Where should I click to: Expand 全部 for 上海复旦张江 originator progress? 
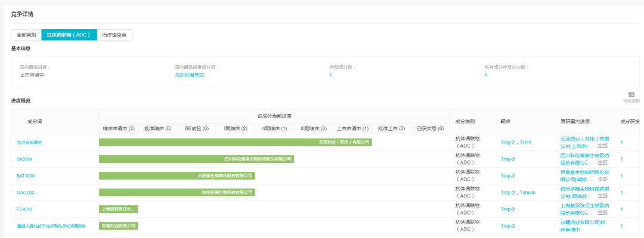tap(602, 212)
